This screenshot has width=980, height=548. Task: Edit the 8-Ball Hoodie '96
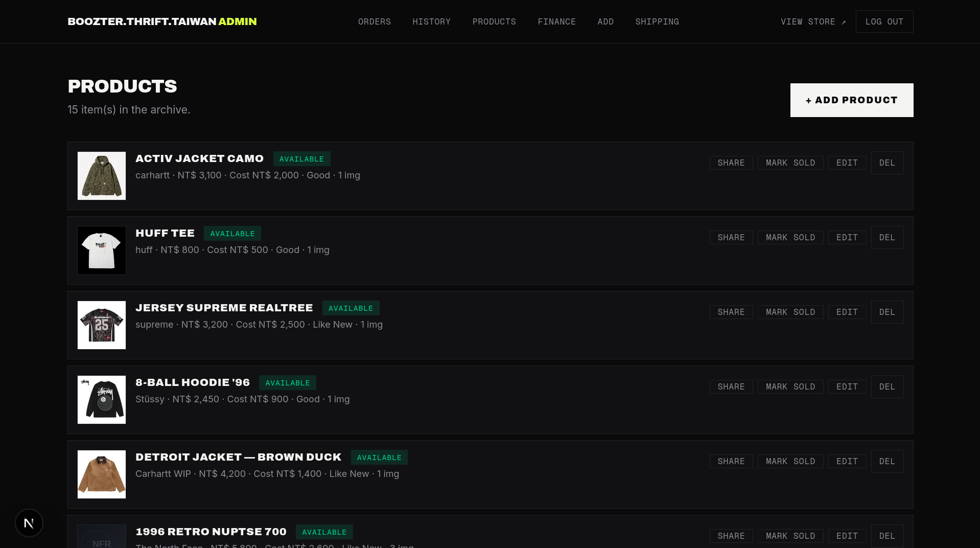[847, 386]
